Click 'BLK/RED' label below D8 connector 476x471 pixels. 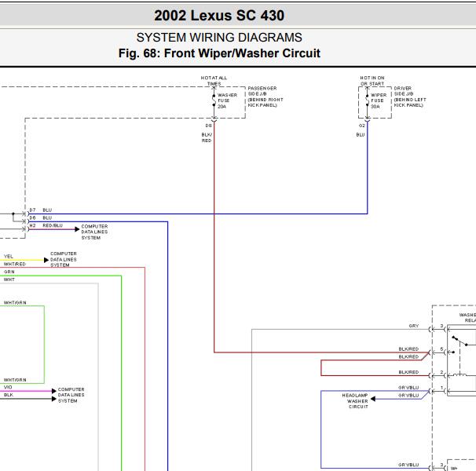point(207,137)
